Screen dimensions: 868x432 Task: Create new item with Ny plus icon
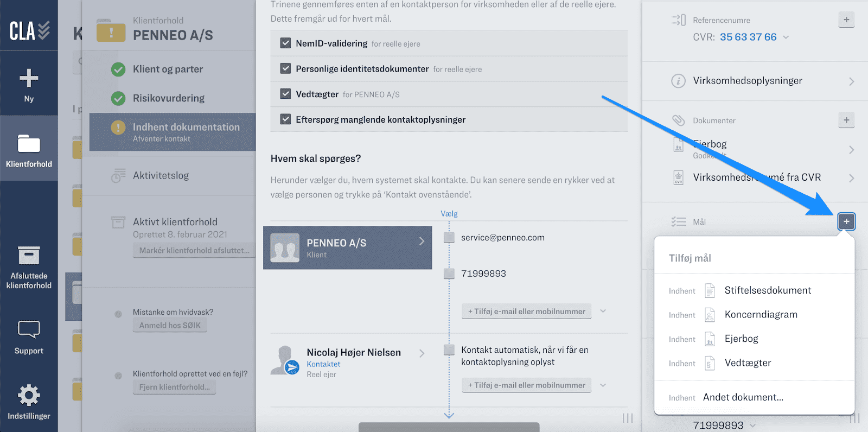(x=29, y=78)
